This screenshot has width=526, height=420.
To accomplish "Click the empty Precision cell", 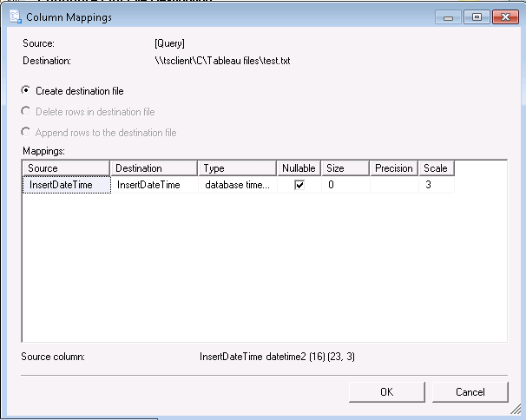I will (394, 185).
